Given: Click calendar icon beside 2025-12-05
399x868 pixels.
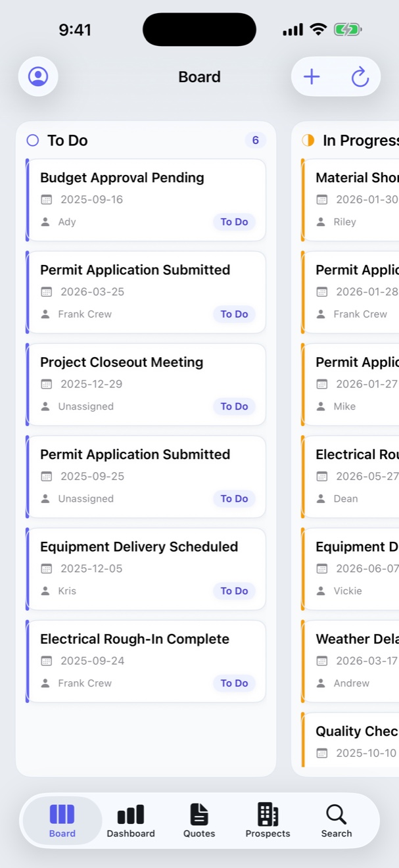Looking at the screenshot, I should coord(46,569).
